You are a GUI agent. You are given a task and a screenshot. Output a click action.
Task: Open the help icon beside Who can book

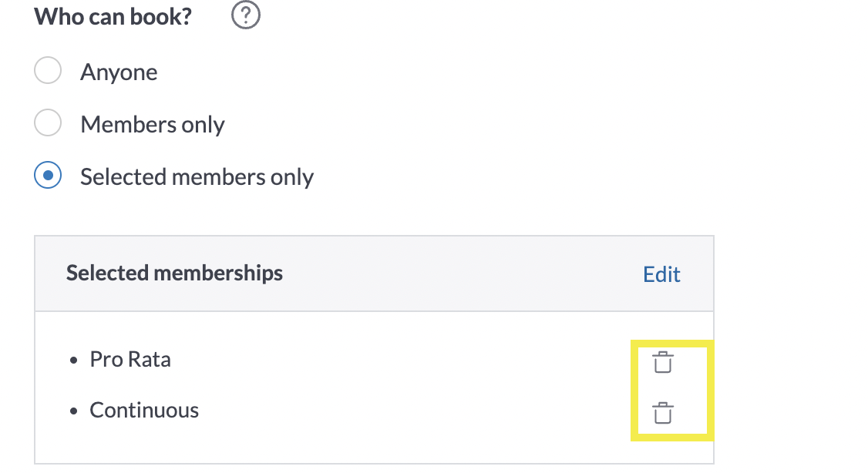tap(246, 16)
